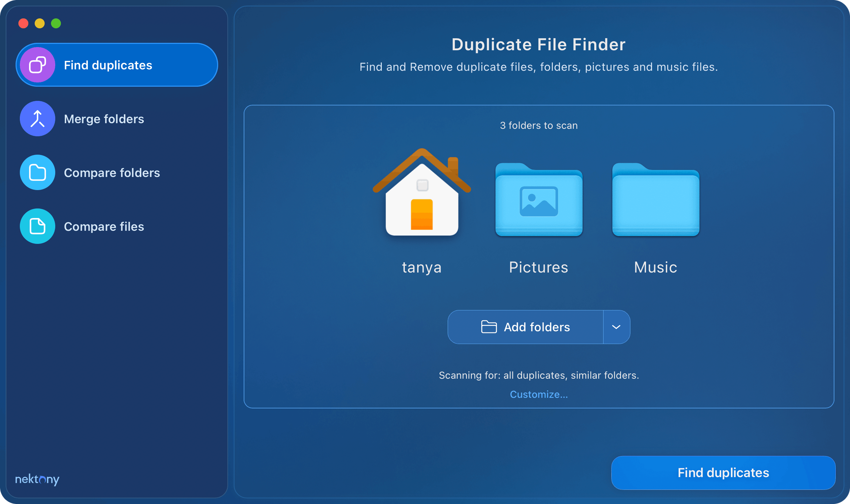
Task: Click the Pictures folder name label
Action: point(539,267)
